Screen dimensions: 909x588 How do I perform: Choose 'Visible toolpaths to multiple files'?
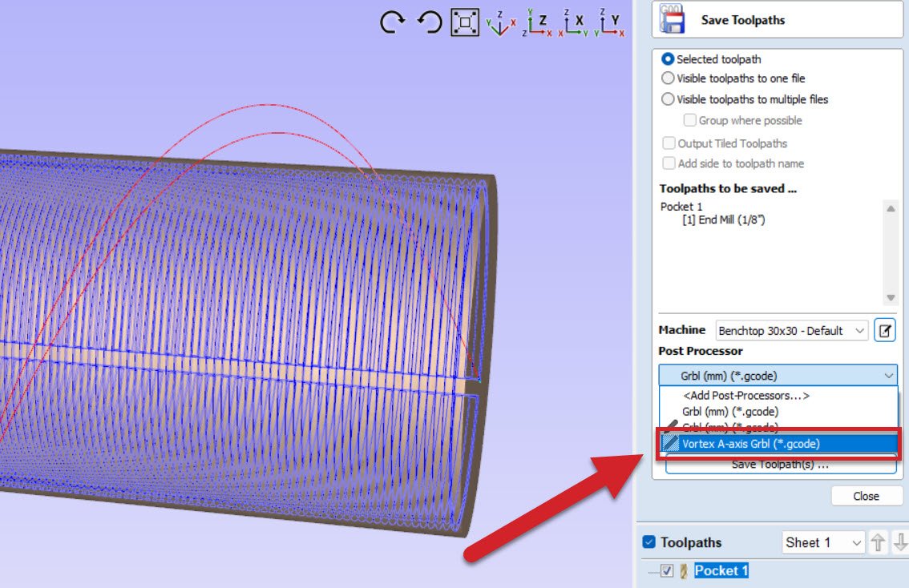(x=668, y=99)
